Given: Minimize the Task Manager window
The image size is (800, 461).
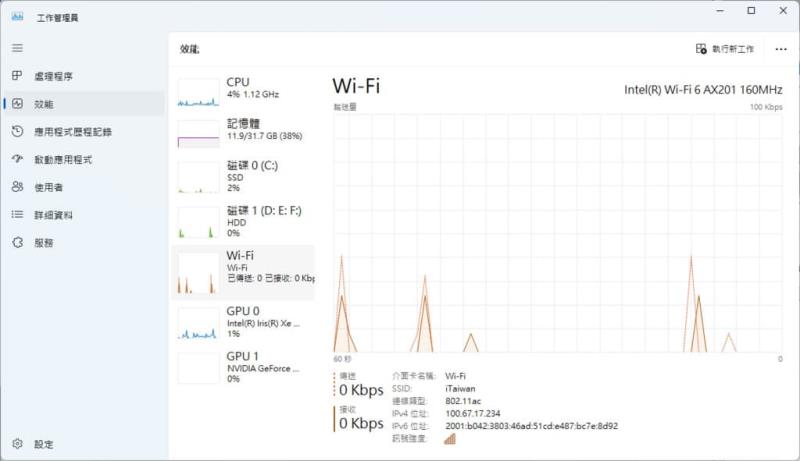Looking at the screenshot, I should click(720, 10).
